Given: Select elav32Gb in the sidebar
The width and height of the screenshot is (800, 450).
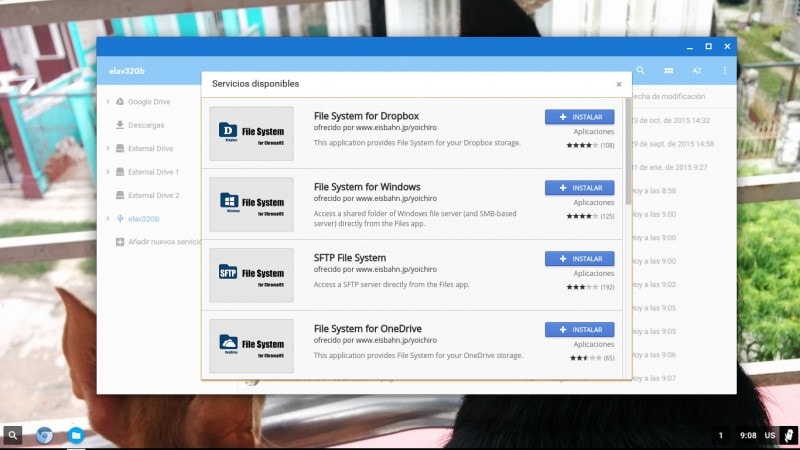Looking at the screenshot, I should click(x=143, y=219).
